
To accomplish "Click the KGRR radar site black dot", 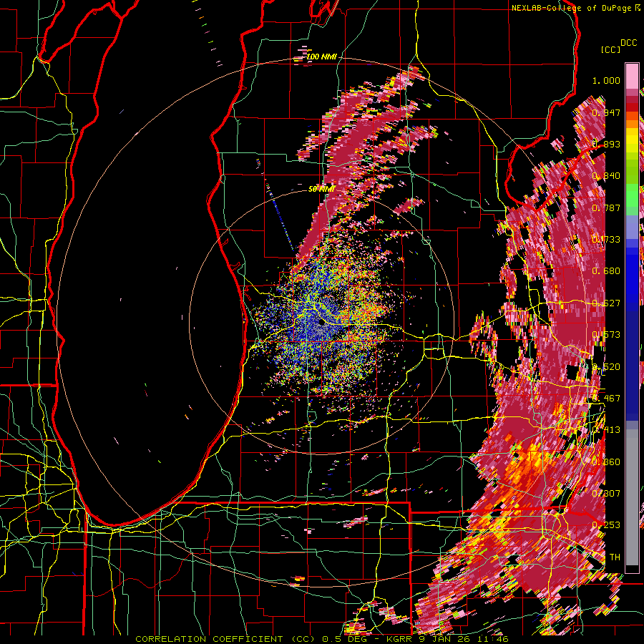I will (x=321, y=323).
